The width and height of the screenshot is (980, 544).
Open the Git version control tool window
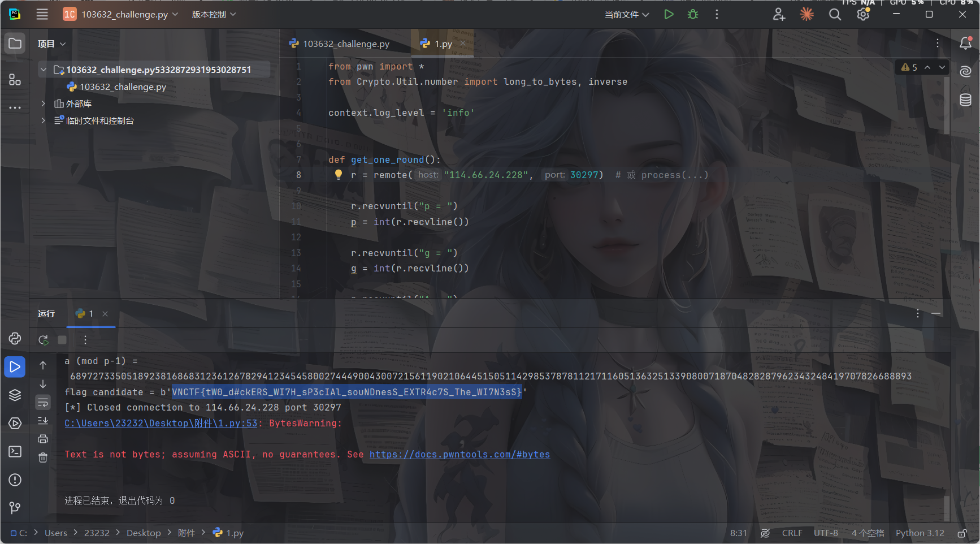(x=15, y=508)
